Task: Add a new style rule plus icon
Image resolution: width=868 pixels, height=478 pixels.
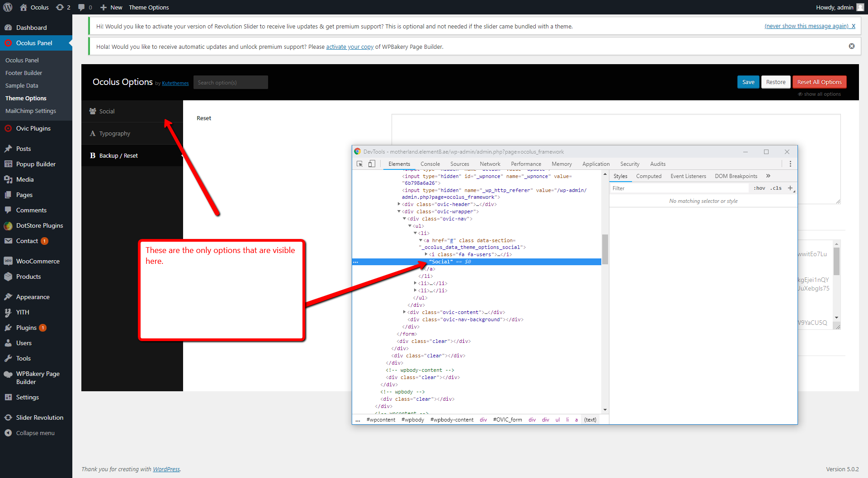Action: pos(790,188)
